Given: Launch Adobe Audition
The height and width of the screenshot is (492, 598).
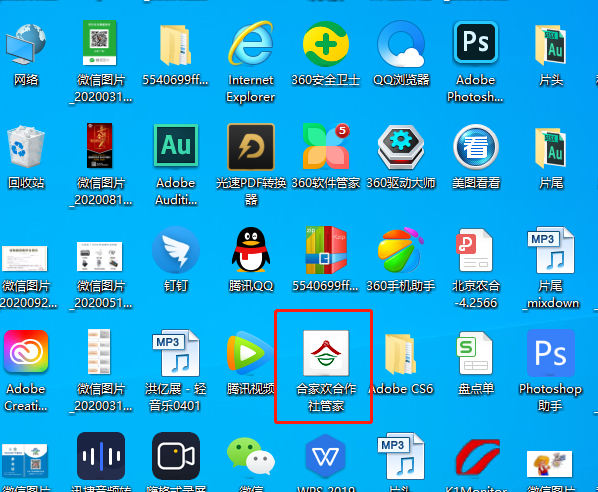Looking at the screenshot, I should click(175, 145).
